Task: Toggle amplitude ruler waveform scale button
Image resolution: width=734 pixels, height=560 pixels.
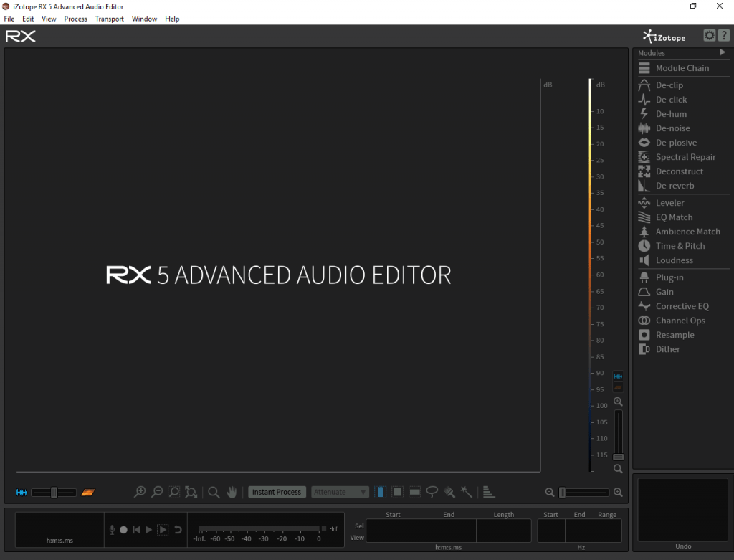Action: coord(618,376)
